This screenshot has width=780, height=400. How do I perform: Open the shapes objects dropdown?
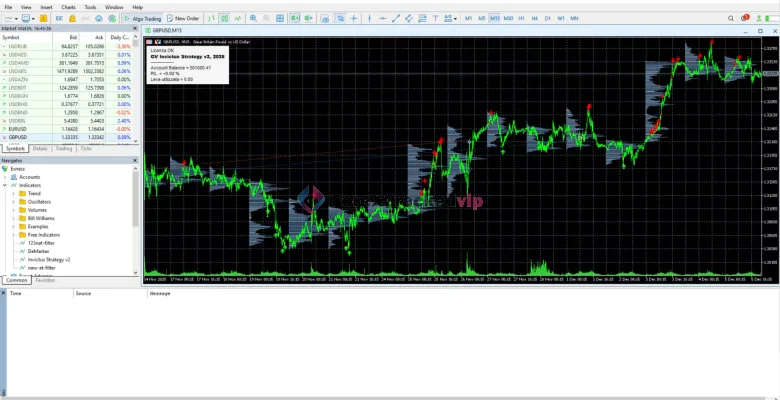tap(450, 18)
